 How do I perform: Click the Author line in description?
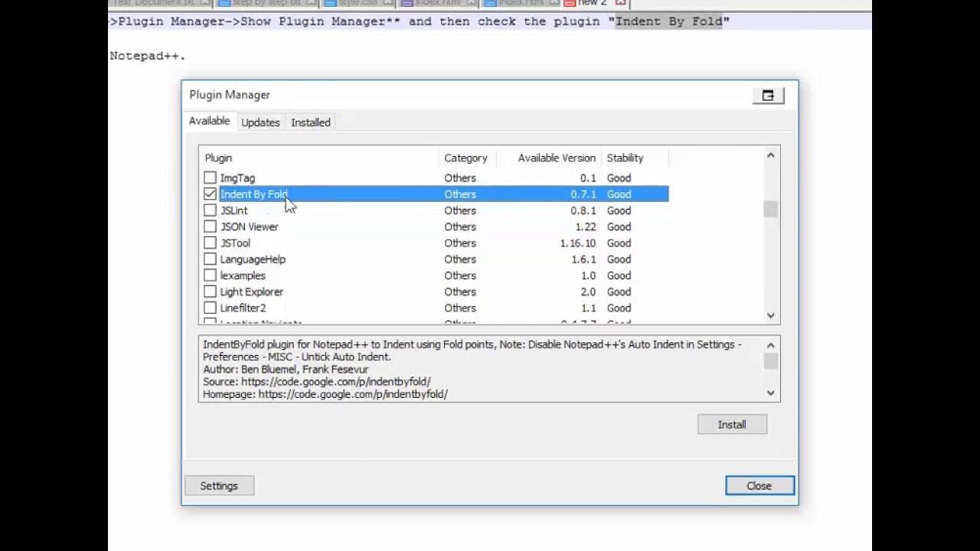pyautogui.click(x=286, y=369)
